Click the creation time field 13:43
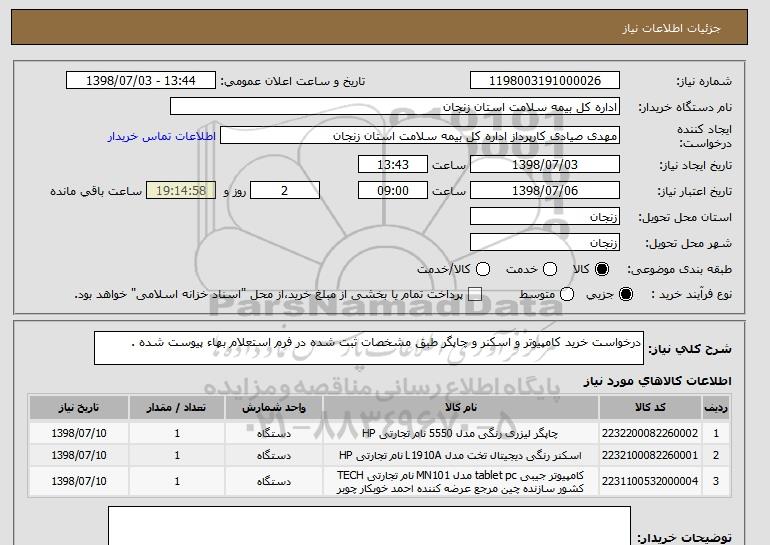The width and height of the screenshot is (770, 545). 393,164
